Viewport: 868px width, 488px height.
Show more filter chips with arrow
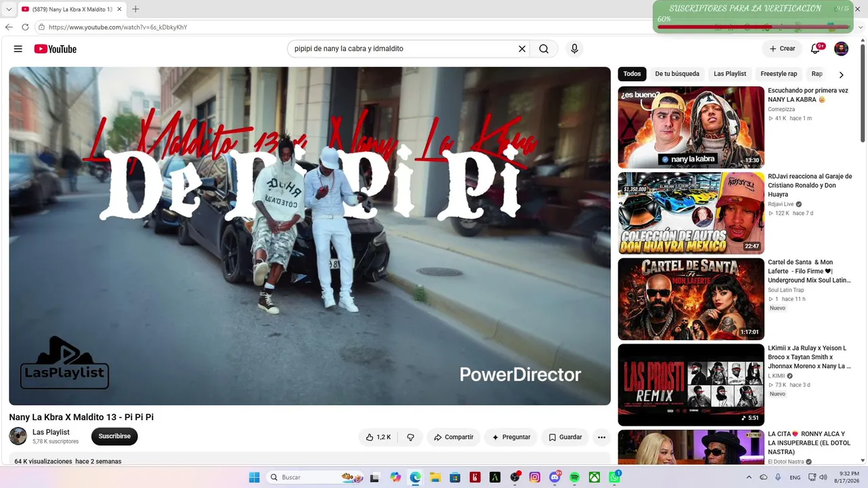pos(842,75)
